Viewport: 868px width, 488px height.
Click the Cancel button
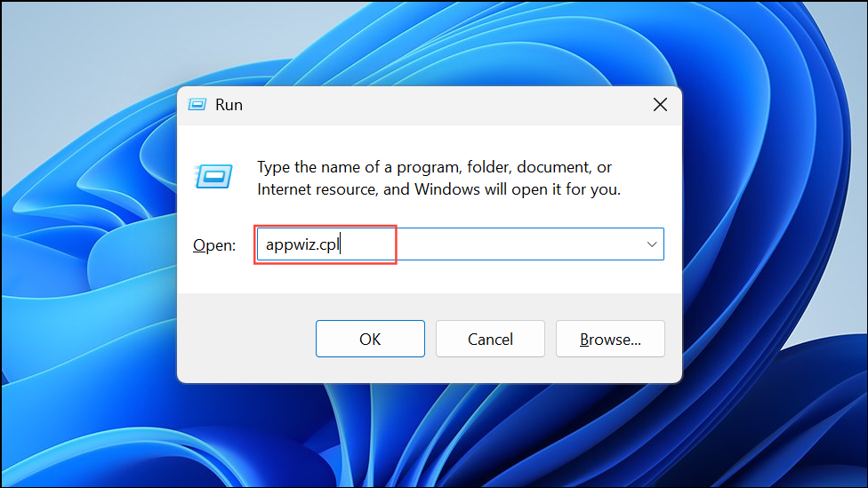[x=490, y=339]
